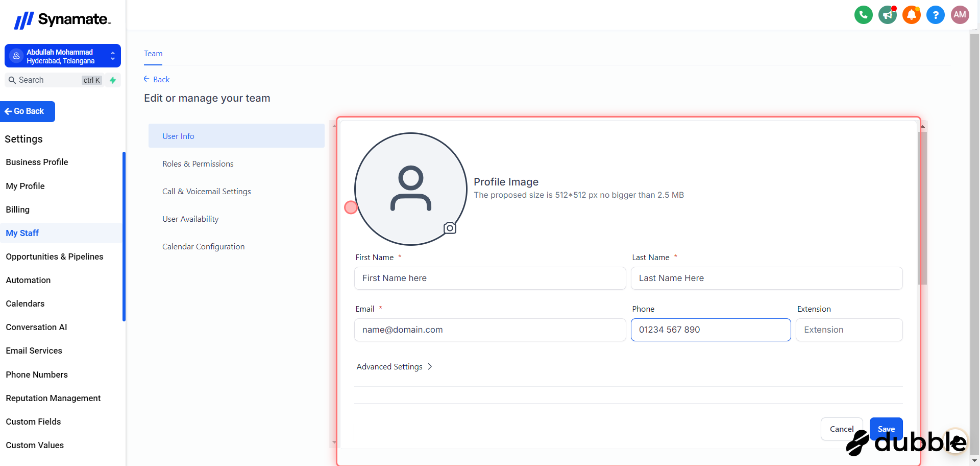
Task: Click the Email input field
Action: 489,330
